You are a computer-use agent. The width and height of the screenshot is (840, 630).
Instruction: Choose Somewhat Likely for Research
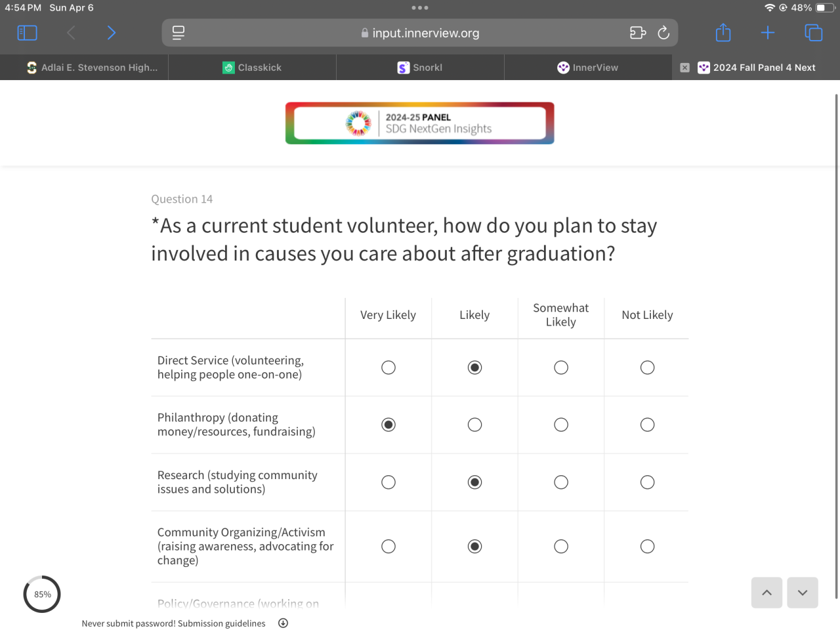point(561,482)
